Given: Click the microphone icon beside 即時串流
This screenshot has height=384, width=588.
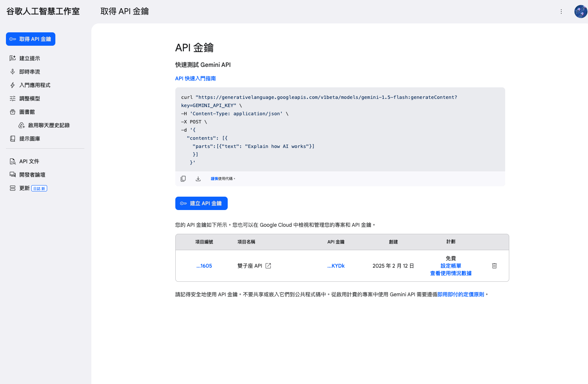Looking at the screenshot, I should tap(13, 72).
